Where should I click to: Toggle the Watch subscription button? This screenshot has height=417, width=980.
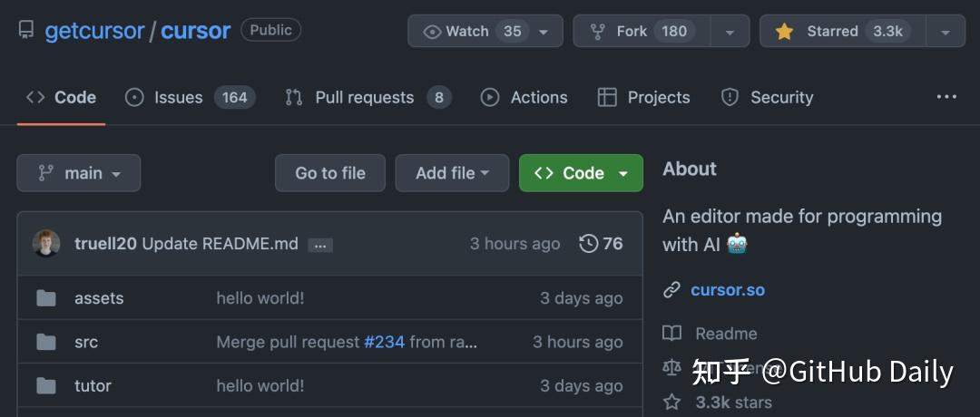coord(472,31)
